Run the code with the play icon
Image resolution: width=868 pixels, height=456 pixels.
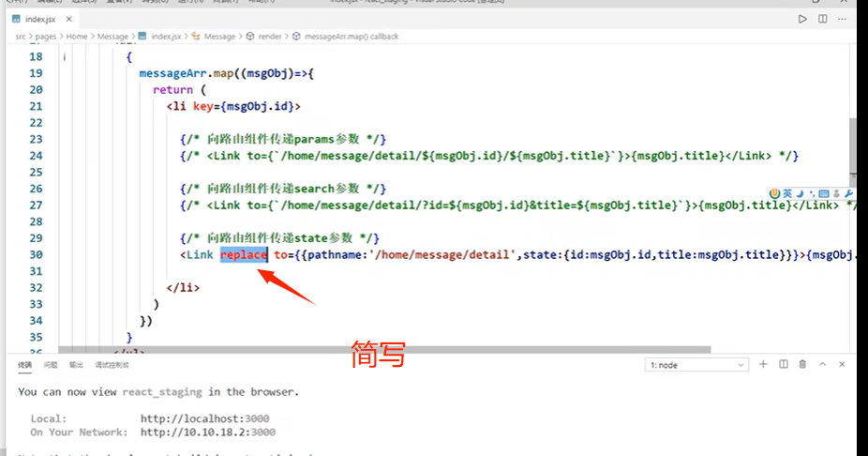point(802,19)
